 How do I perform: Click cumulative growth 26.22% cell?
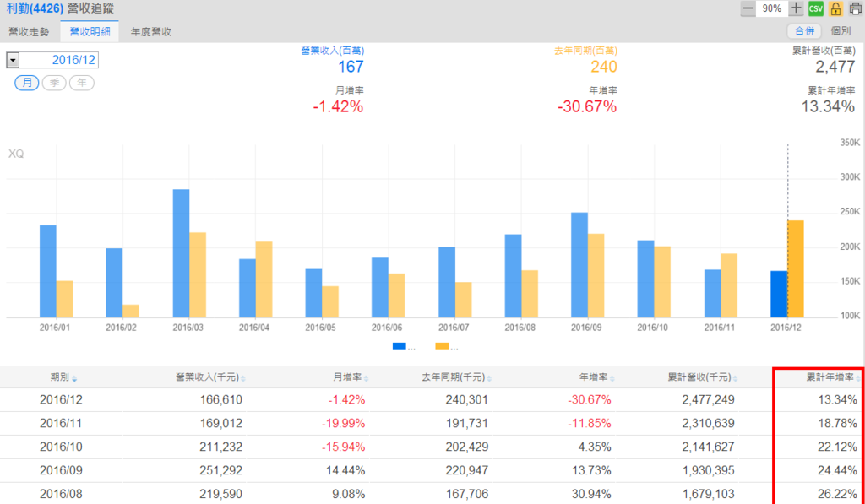point(837,494)
